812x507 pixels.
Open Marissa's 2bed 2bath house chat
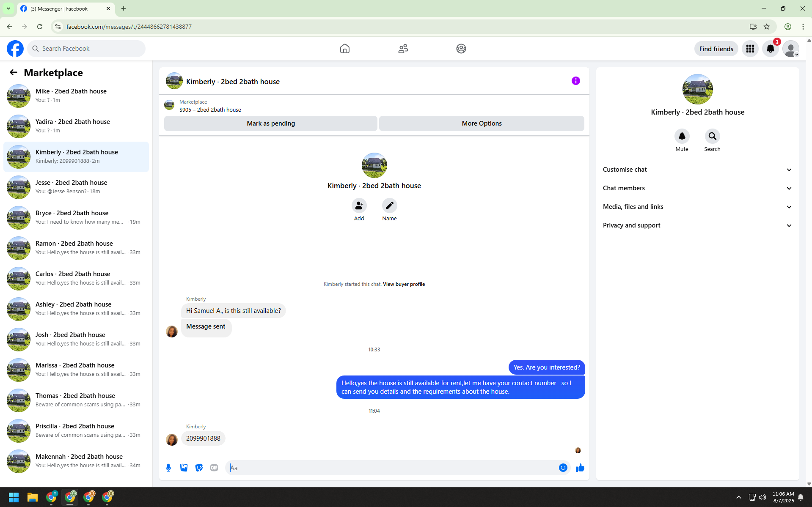point(76,370)
